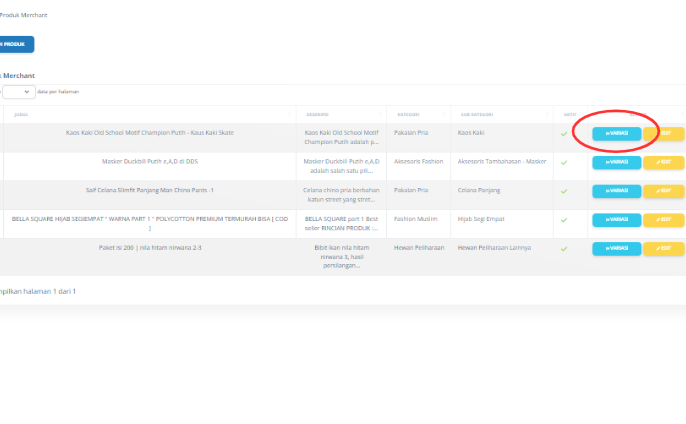Viewport: 686px width, 424px height.
Task: Edit the BELLA SQUARE HIJAB product
Action: tap(664, 219)
